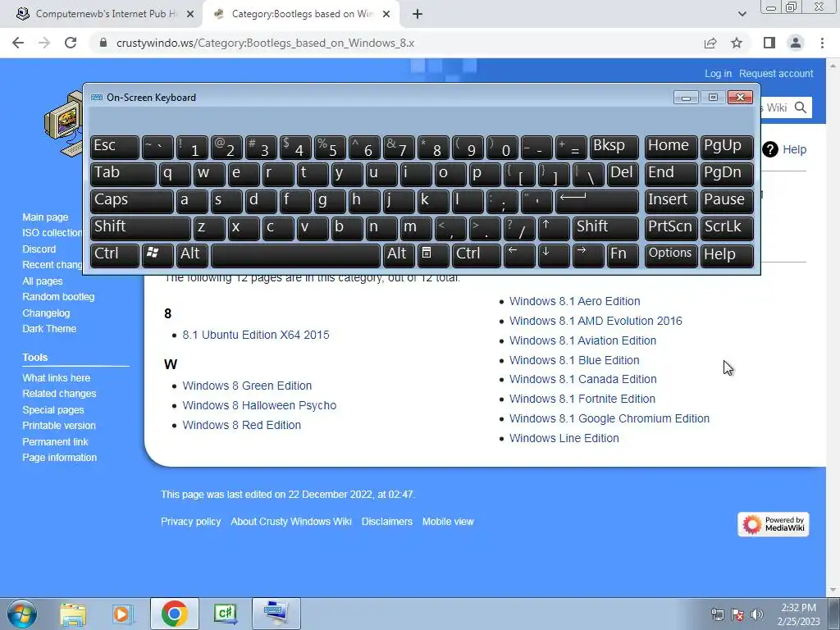This screenshot has width=840, height=630.
Task: Open the Main page sidebar link
Action: pos(46,217)
